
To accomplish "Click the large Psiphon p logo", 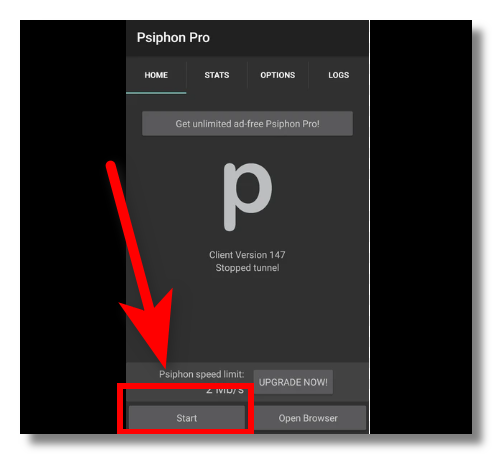I will (x=247, y=197).
